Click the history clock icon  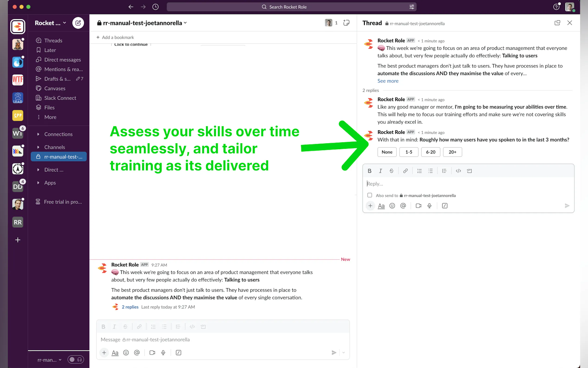coord(155,7)
